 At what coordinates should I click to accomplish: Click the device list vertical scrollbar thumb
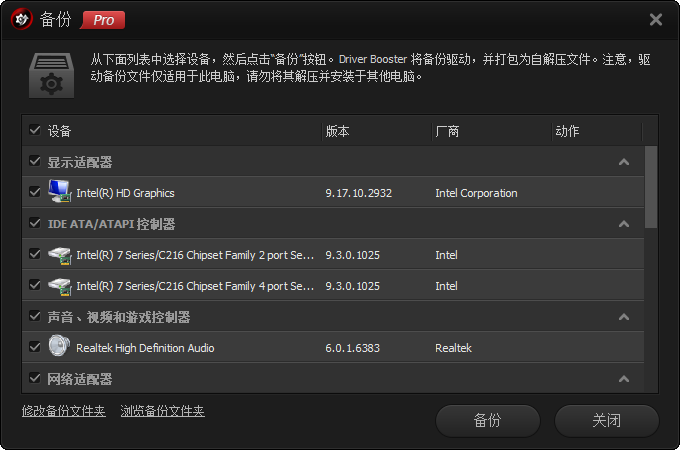click(651, 187)
